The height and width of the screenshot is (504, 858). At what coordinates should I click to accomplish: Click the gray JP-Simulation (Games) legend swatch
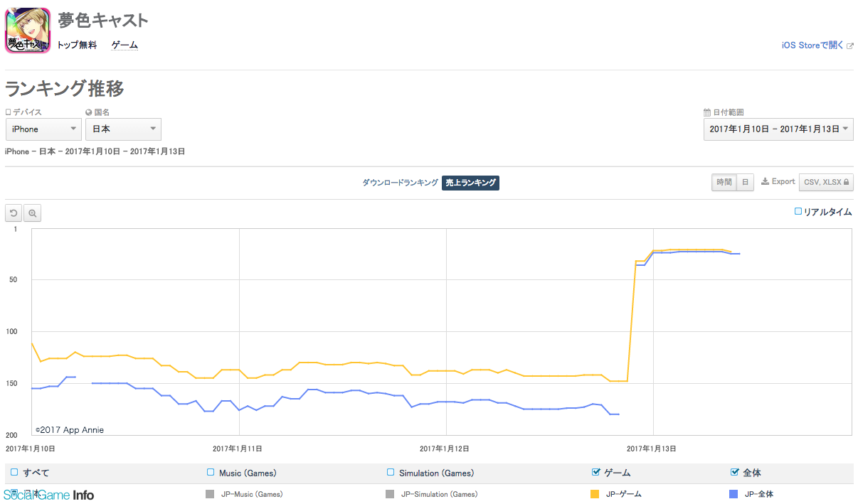(x=390, y=494)
